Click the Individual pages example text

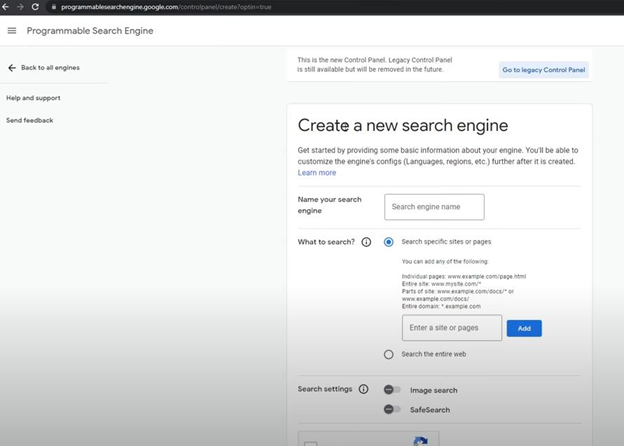click(x=464, y=276)
